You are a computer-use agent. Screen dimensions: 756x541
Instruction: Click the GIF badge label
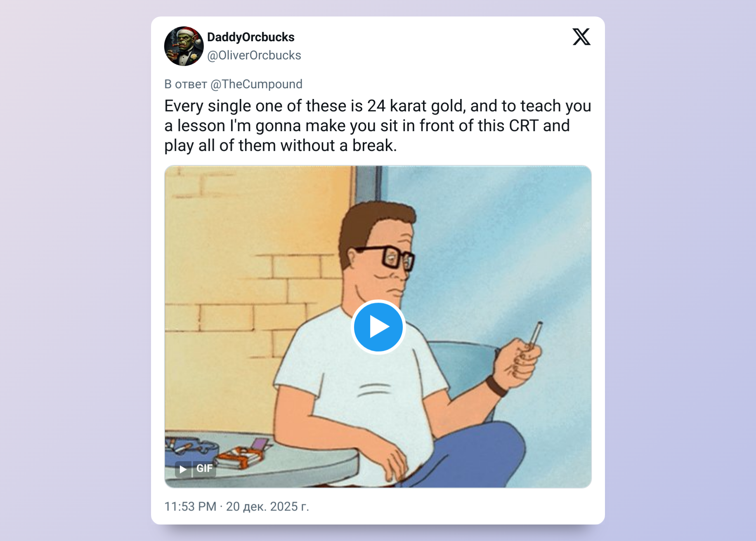pos(204,468)
